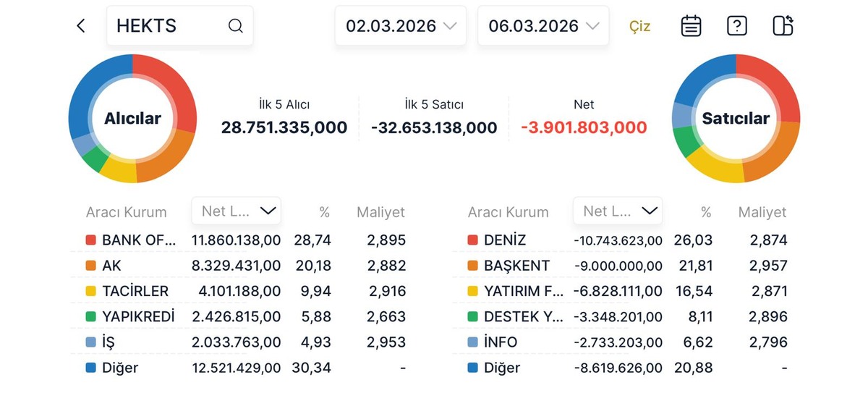The image size is (868, 401).
Task: Click the İlk 5 Alıcı total 28.751.335,000
Action: coord(284,128)
